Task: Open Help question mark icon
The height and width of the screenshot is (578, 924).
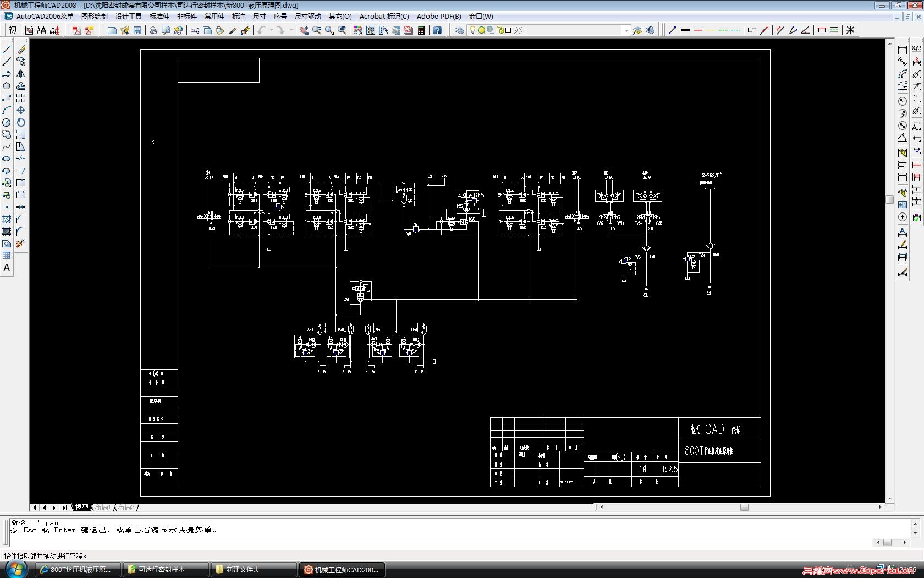Action: click(x=437, y=30)
